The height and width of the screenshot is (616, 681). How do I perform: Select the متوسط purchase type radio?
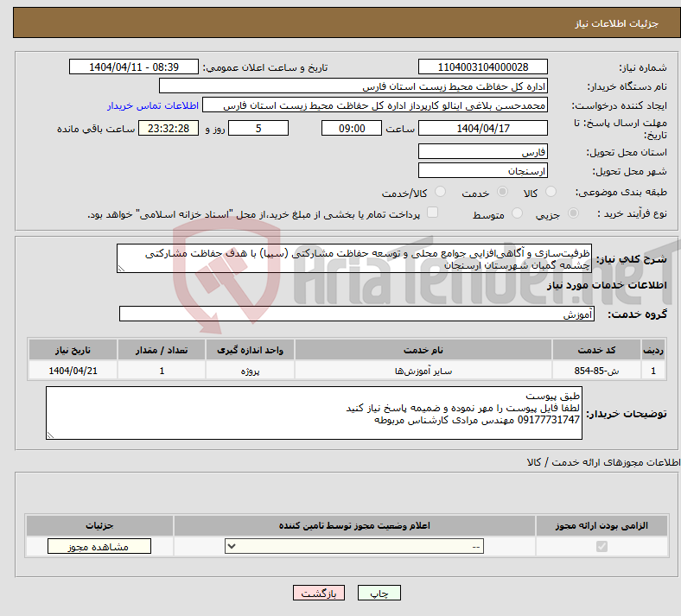coord(517,213)
